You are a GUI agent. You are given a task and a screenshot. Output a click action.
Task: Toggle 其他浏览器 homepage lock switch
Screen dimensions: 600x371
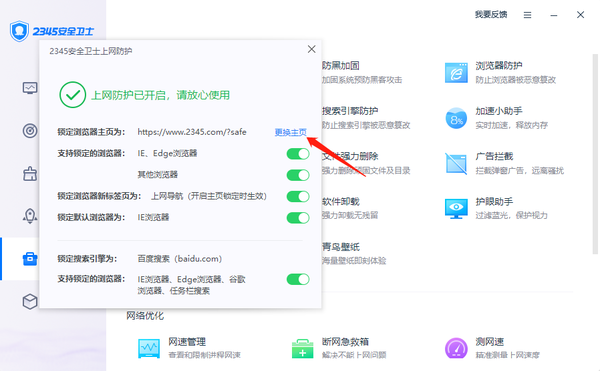pyautogui.click(x=298, y=175)
